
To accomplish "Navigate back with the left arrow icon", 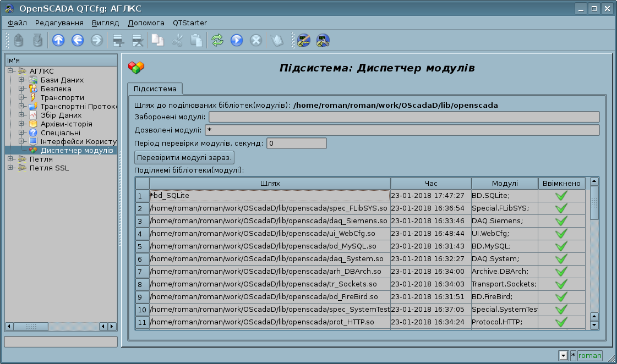I will pyautogui.click(x=78, y=40).
